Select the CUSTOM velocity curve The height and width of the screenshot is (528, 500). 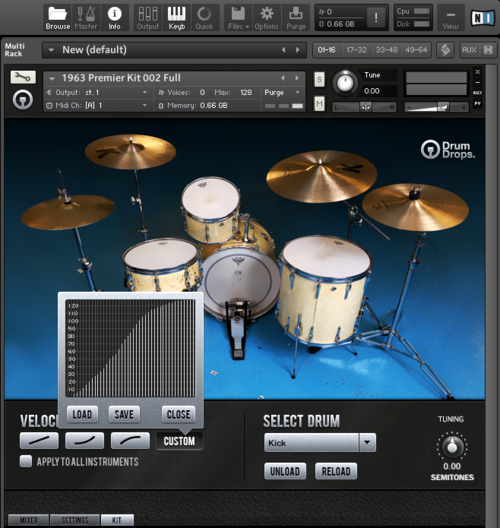179,441
